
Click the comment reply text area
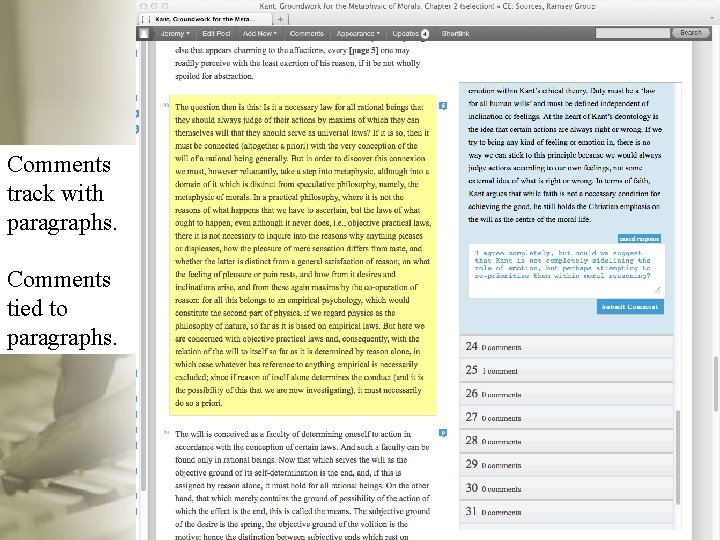click(567, 270)
